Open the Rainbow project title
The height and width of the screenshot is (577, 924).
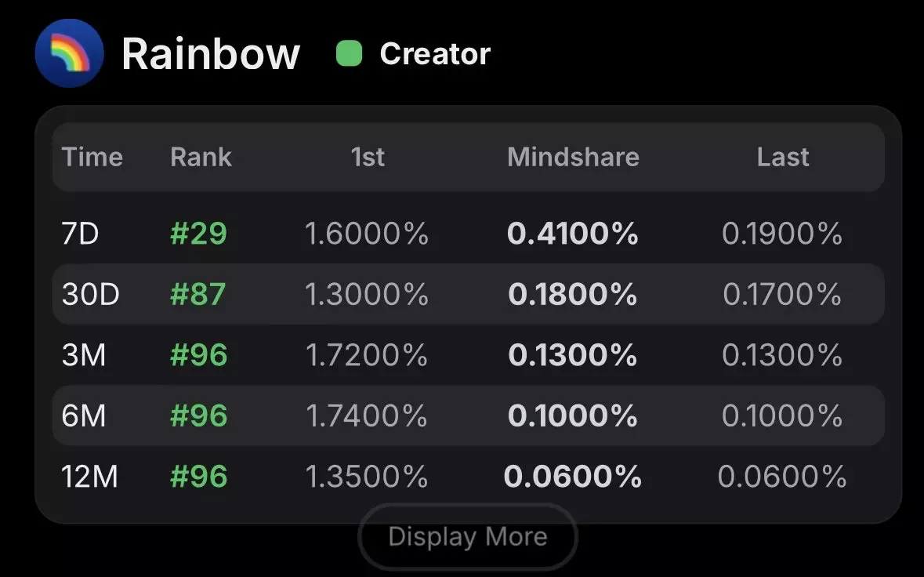[x=211, y=53]
